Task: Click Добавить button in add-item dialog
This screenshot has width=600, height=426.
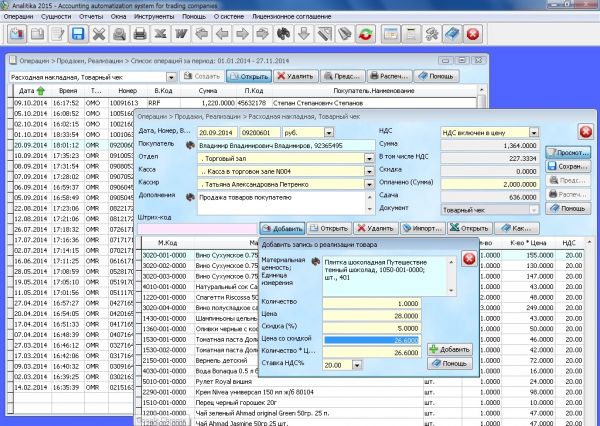Action: click(x=448, y=349)
